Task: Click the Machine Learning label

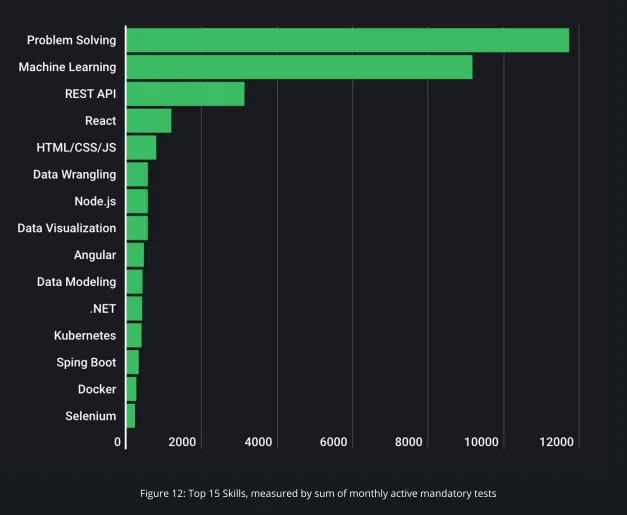Action: 67,67
